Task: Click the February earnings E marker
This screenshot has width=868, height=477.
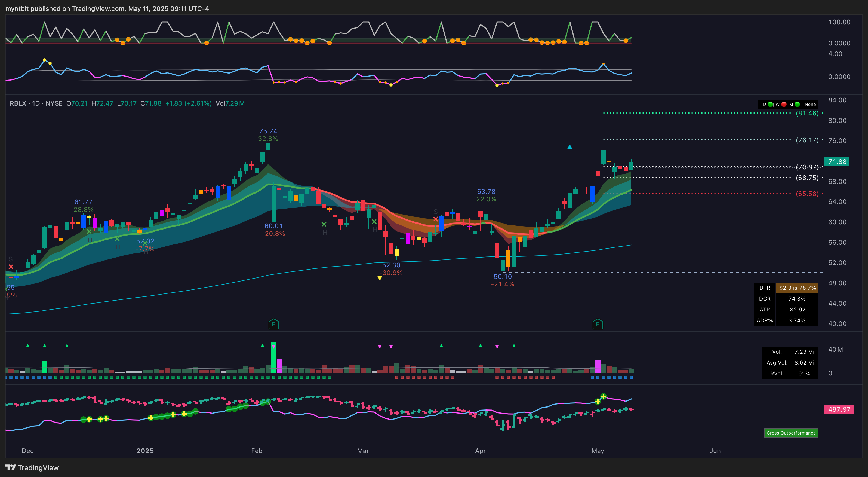Action: point(273,324)
